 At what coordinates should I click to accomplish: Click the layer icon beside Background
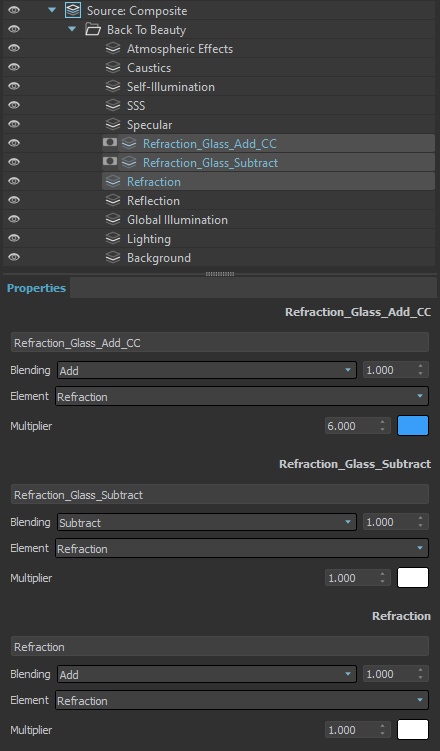point(113,258)
